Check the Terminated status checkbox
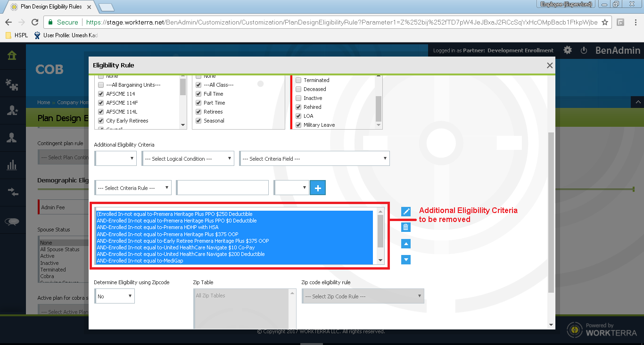The image size is (644, 345). pyautogui.click(x=298, y=80)
